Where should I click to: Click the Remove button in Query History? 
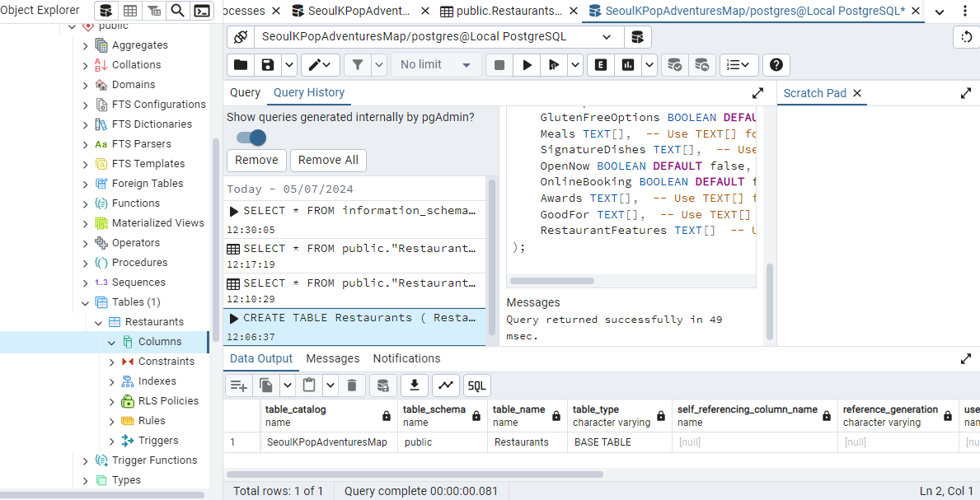tap(256, 160)
